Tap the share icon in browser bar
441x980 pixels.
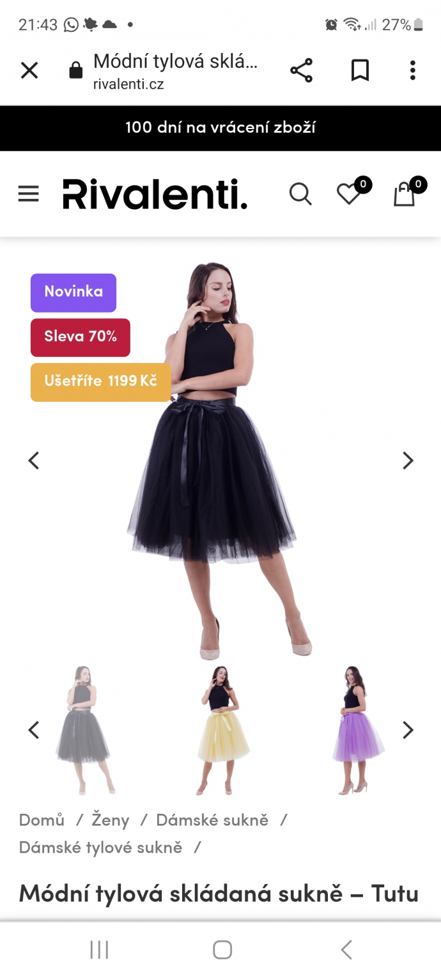pyautogui.click(x=301, y=70)
